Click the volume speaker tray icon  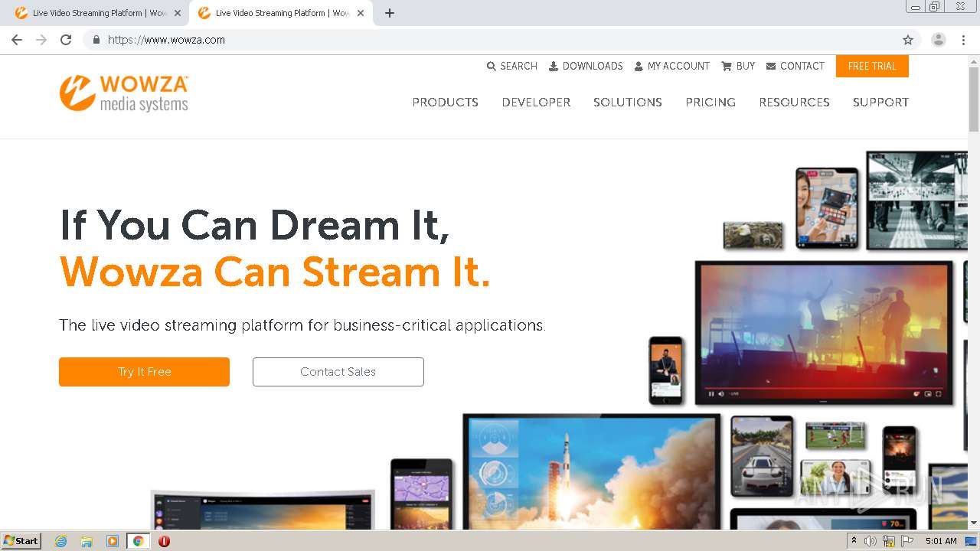point(871,541)
